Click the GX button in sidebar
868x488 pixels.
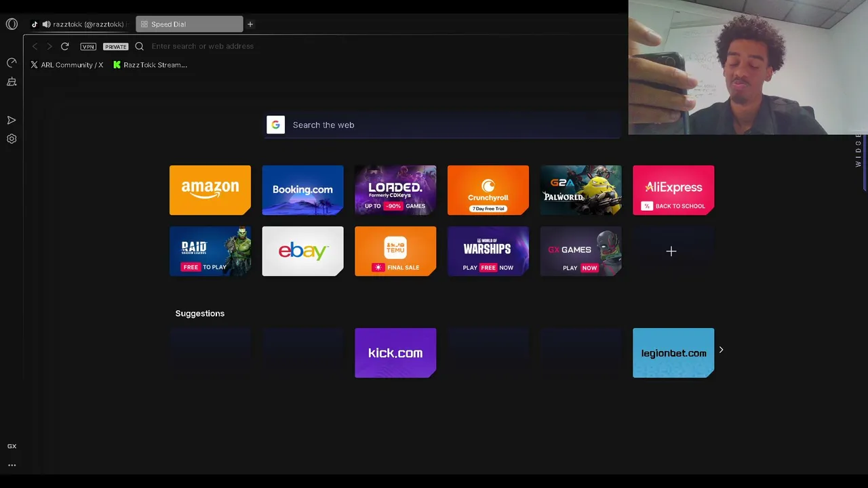click(12, 446)
